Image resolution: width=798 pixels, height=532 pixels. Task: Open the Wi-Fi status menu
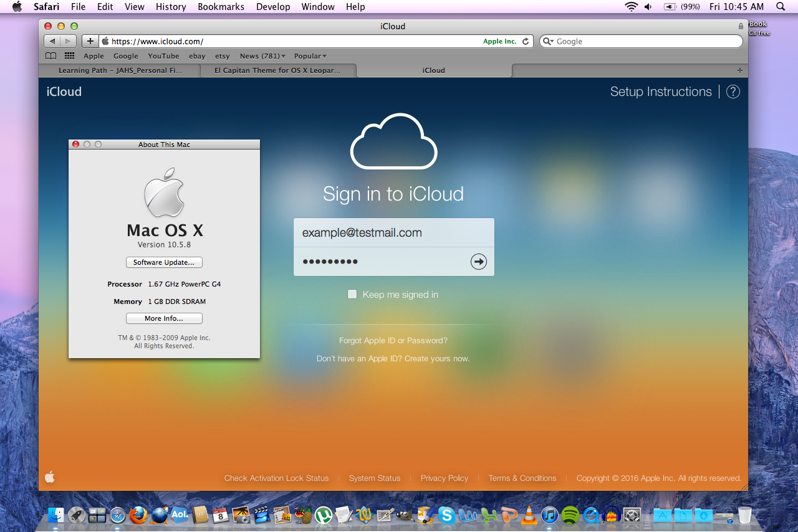pyautogui.click(x=632, y=7)
